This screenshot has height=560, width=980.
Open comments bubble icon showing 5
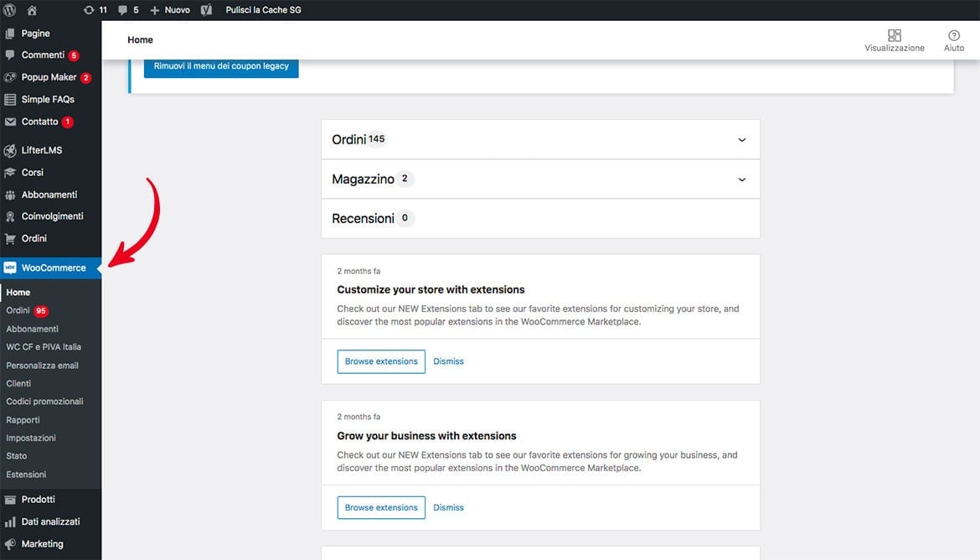pyautogui.click(x=122, y=10)
